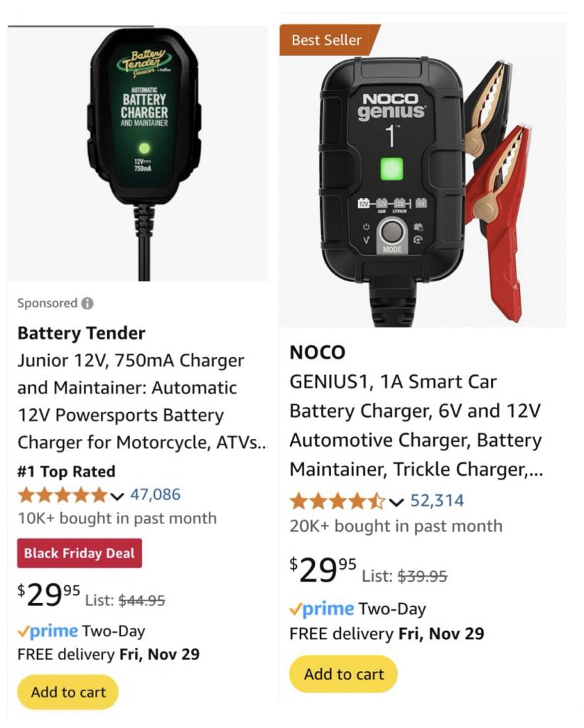Expand NOCO rating breakdown chevron
The width and height of the screenshot is (584, 728).
[x=396, y=502]
